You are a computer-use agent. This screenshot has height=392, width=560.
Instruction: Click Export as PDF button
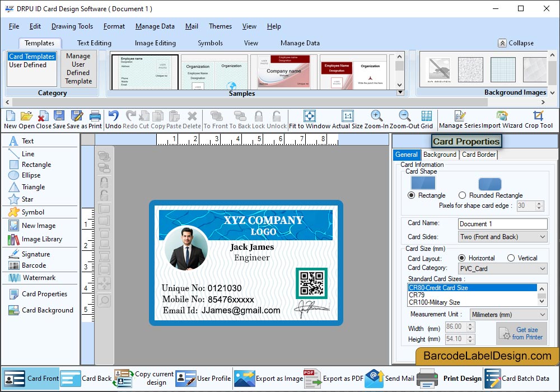(x=334, y=379)
